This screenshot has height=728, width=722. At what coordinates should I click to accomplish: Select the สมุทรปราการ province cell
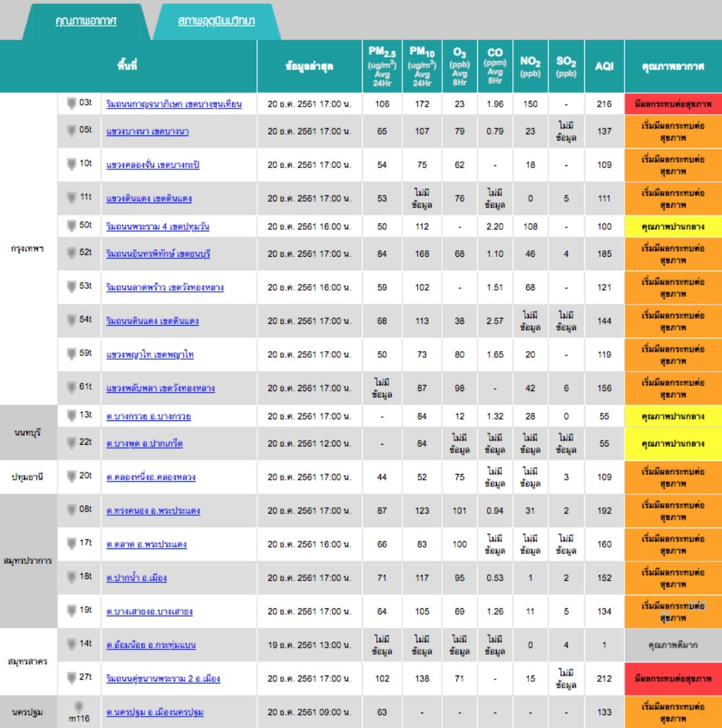28,561
